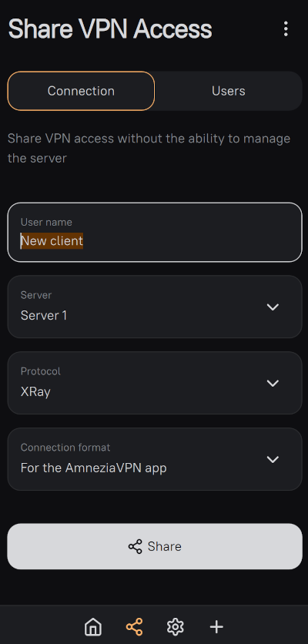
Task: Focus the User name input field
Action: click(x=155, y=232)
